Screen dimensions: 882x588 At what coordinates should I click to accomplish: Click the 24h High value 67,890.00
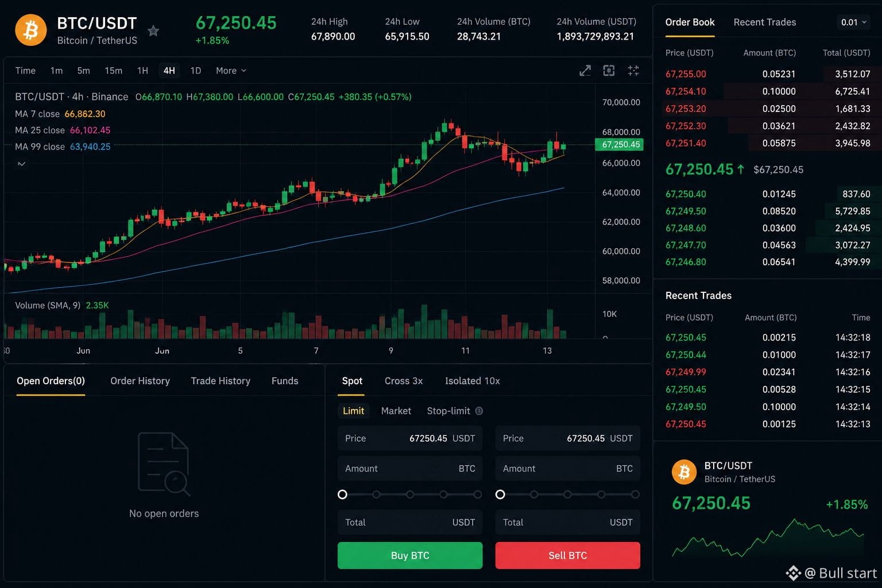[x=333, y=36]
